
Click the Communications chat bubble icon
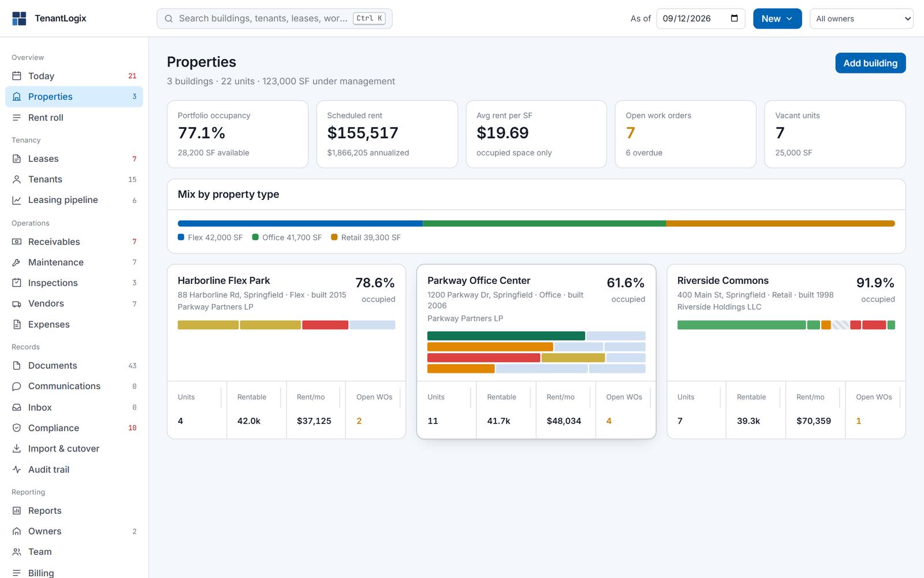pos(17,386)
